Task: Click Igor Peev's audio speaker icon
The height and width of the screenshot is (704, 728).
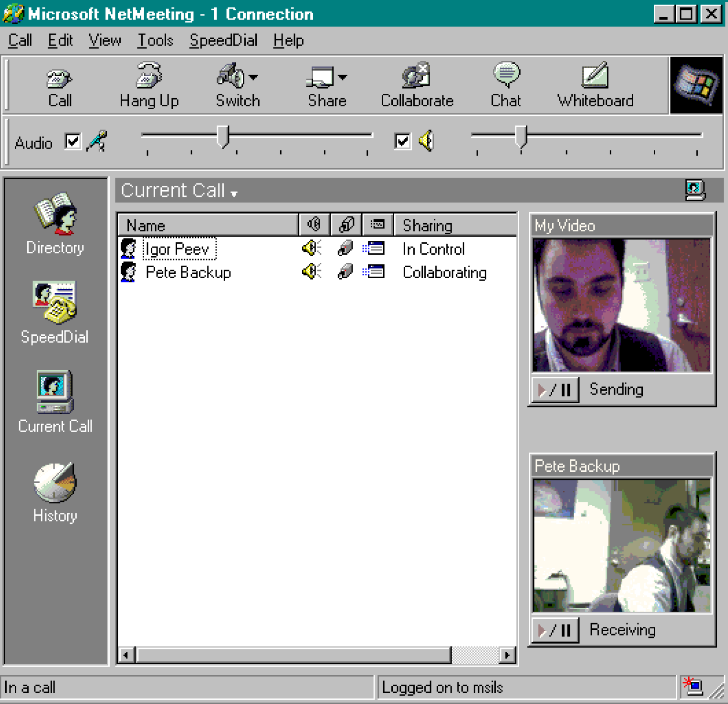Action: tap(311, 248)
